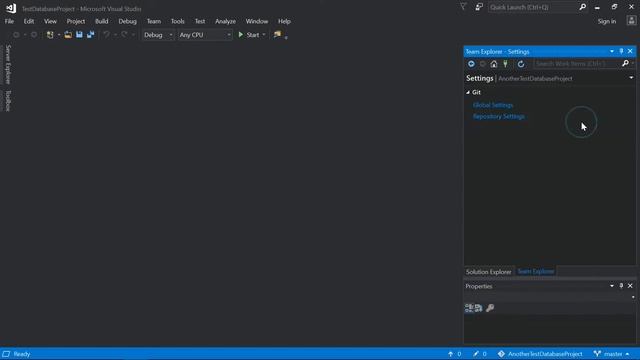Click the Sign in link
The image size is (640, 360).
pyautogui.click(x=607, y=21)
